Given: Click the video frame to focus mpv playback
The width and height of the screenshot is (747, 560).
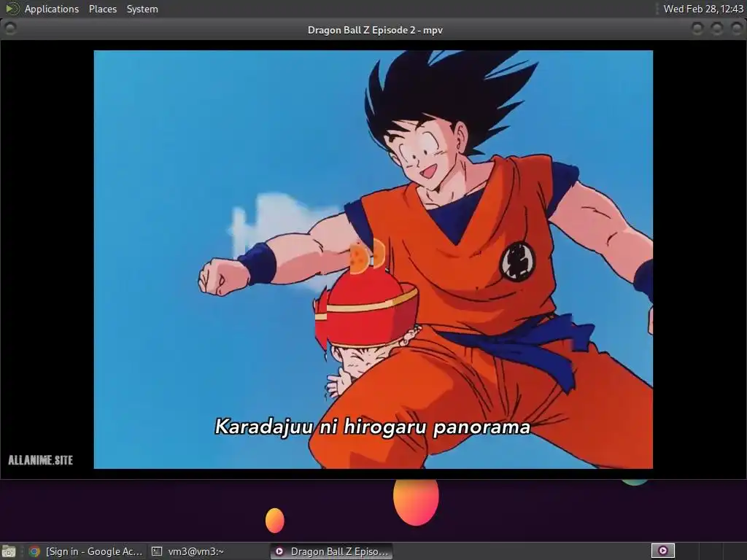Looking at the screenshot, I should point(373,260).
